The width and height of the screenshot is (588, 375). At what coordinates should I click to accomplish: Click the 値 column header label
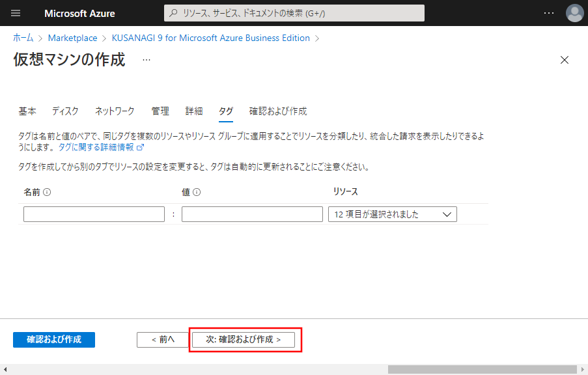(x=186, y=192)
